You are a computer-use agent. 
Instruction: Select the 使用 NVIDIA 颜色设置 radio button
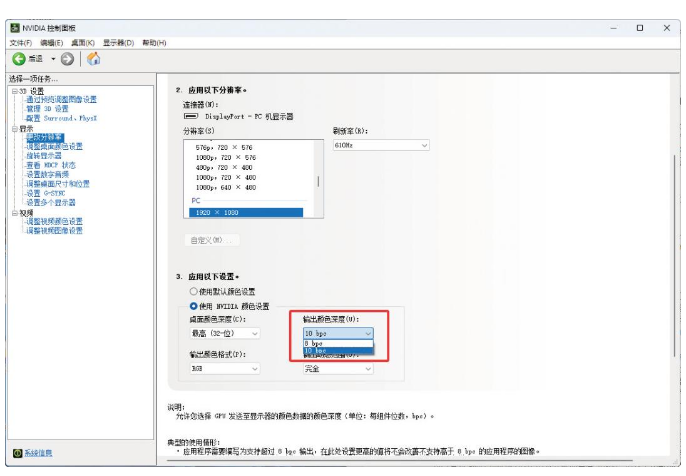coord(194,305)
